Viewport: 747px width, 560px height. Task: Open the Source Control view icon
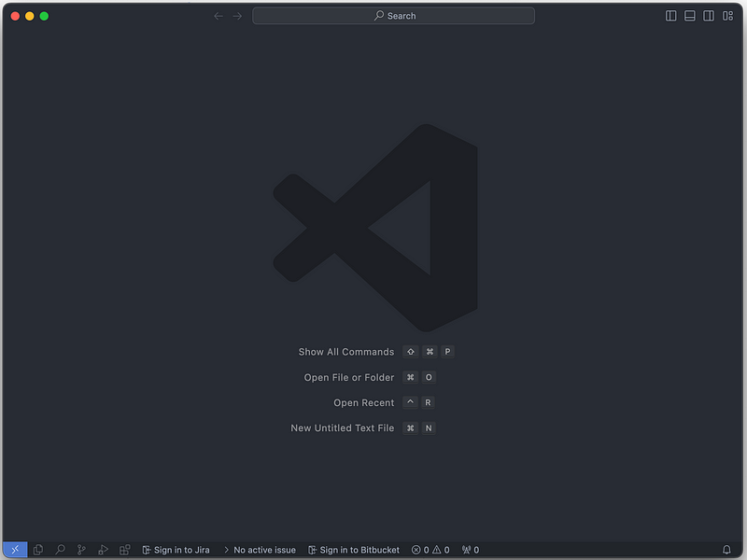(x=81, y=550)
